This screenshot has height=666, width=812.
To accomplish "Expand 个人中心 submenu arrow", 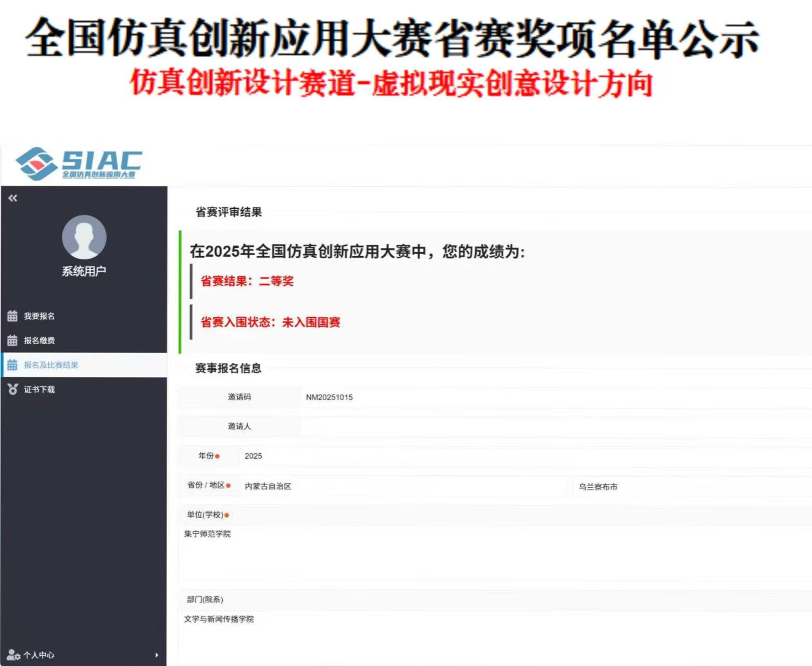I will point(157,655).
